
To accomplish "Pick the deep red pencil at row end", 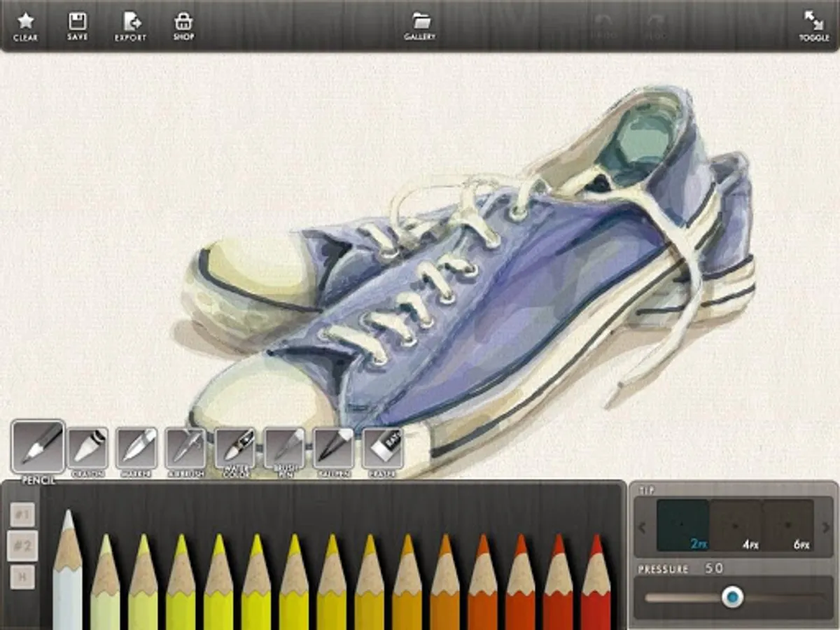I will click(596, 581).
